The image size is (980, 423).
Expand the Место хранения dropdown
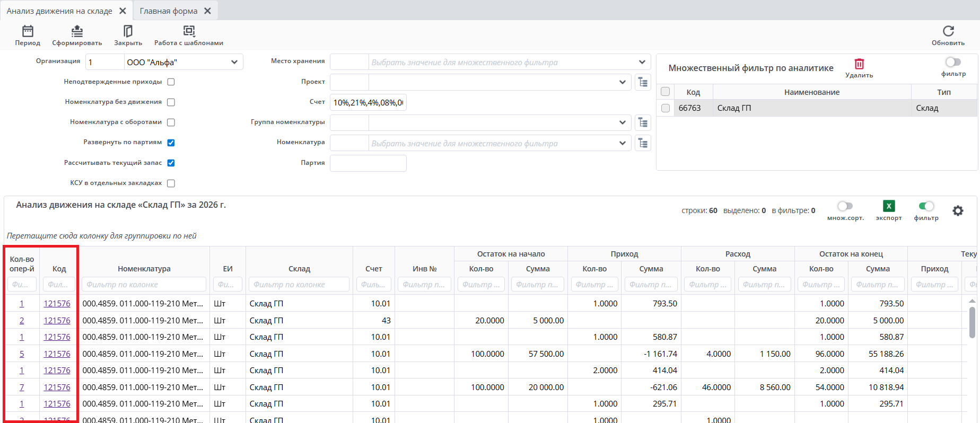coord(642,62)
